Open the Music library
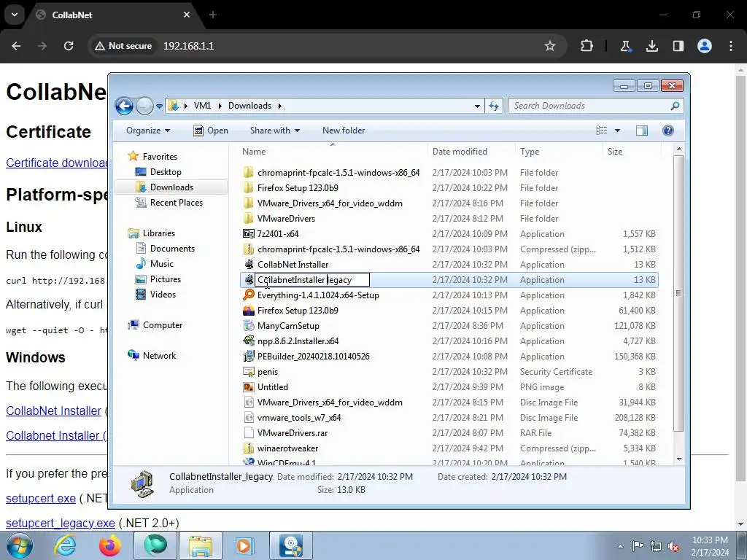Screen dimensions: 747x560 pyautogui.click(x=161, y=264)
